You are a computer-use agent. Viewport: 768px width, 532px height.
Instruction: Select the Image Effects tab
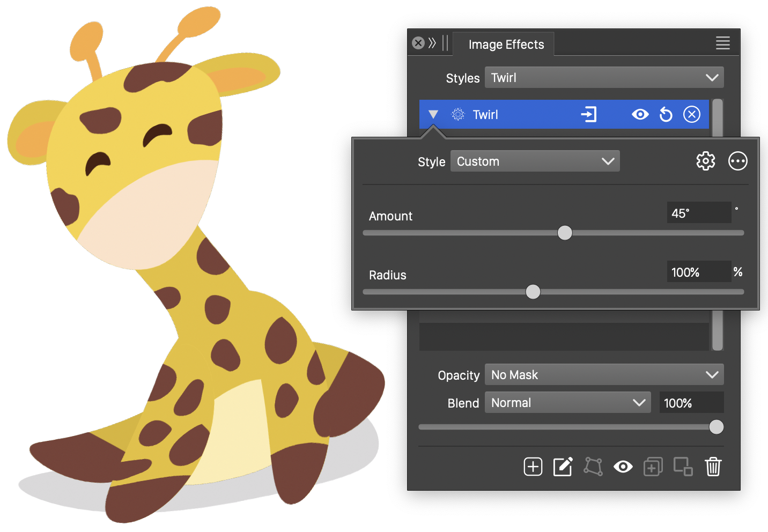coord(506,45)
